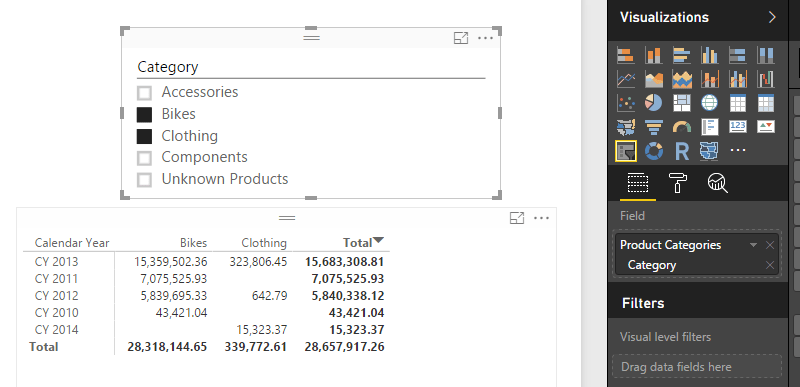The height and width of the screenshot is (387, 800).
Task: Select the pie chart visualization
Action: pos(653,103)
